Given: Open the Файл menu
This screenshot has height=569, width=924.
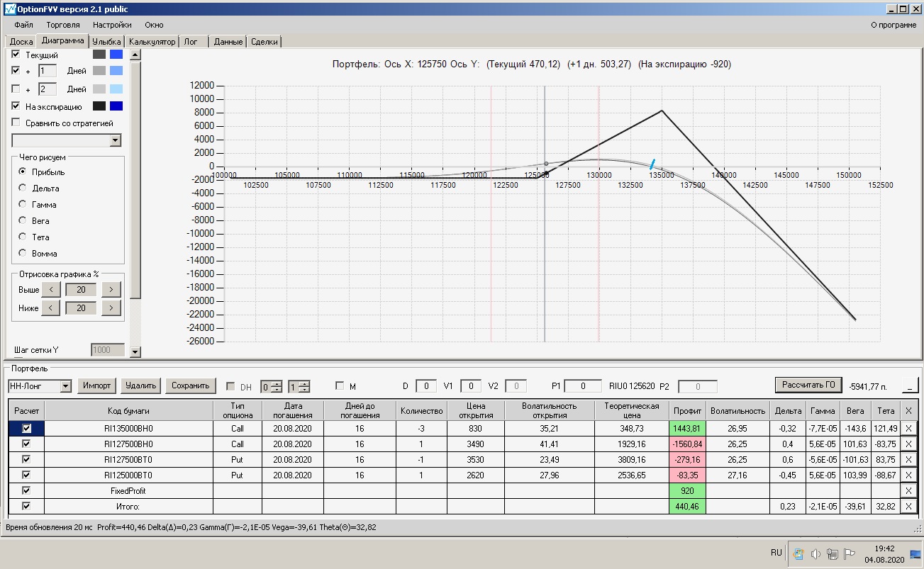Looking at the screenshot, I should 23,25.
